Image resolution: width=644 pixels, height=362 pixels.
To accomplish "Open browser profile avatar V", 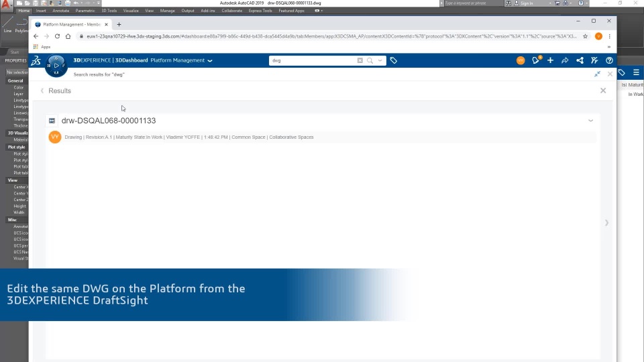I will 598,36.
